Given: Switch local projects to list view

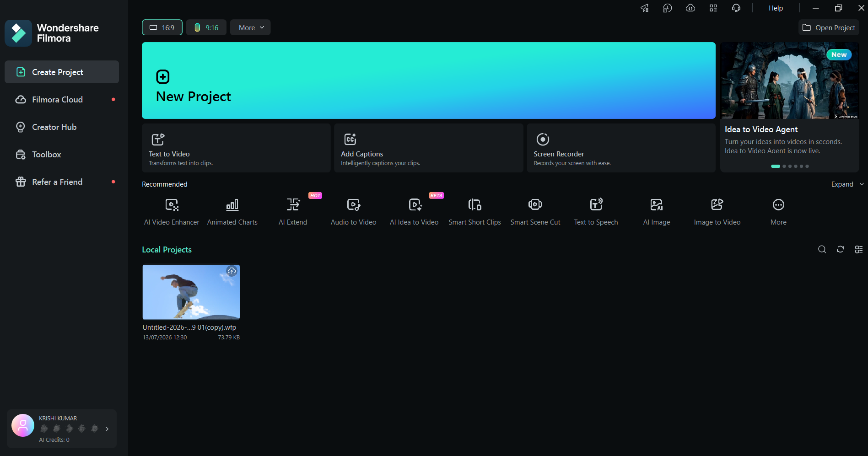Looking at the screenshot, I should pos(859,249).
